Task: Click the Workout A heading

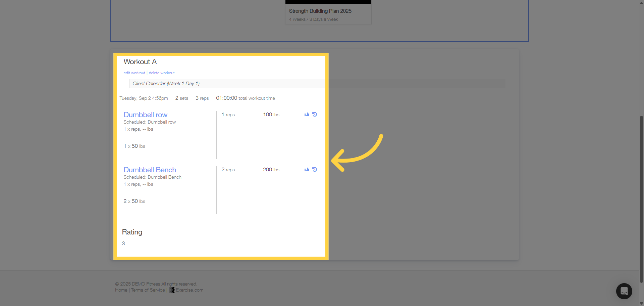Action: point(140,62)
